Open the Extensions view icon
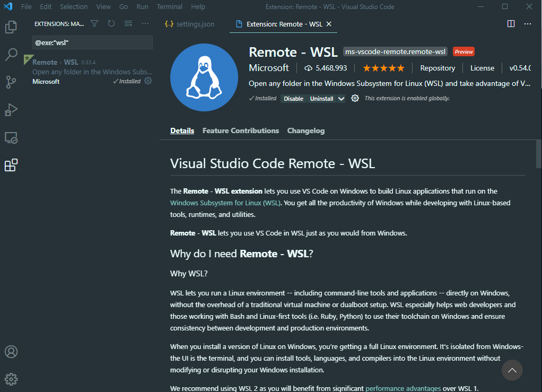This screenshot has width=542, height=392. tap(11, 165)
